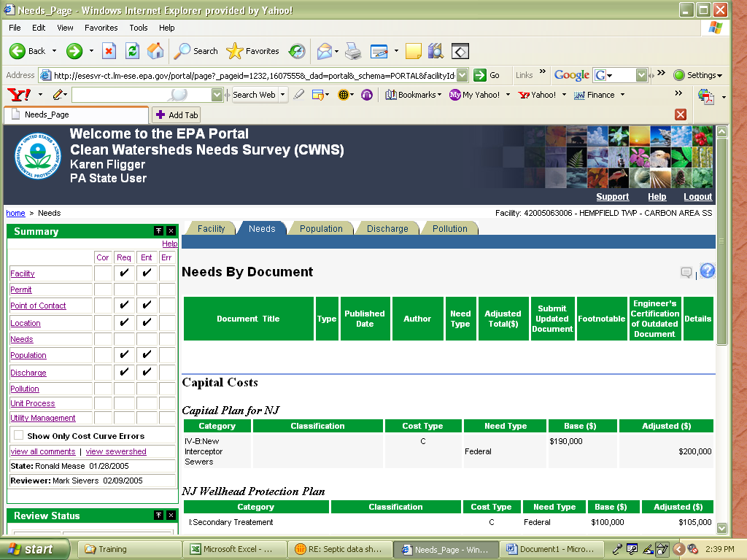Click the comment bubble icon near Needs By Document
The height and width of the screenshot is (560, 747).
(x=686, y=273)
